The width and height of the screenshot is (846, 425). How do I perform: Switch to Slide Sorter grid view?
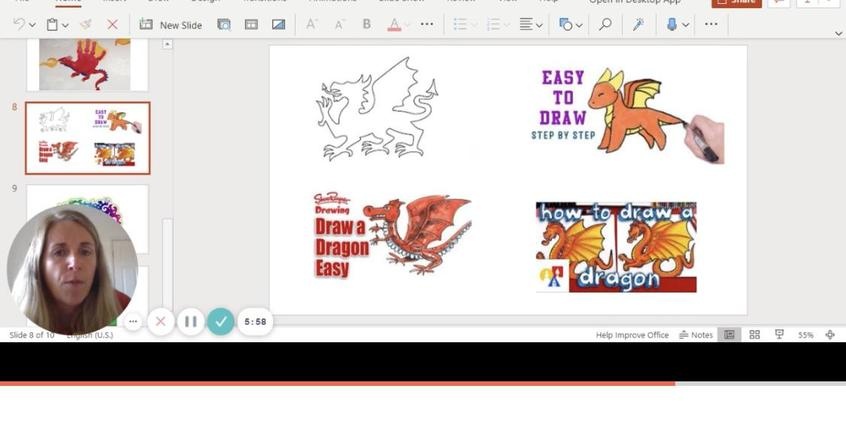coord(755,335)
